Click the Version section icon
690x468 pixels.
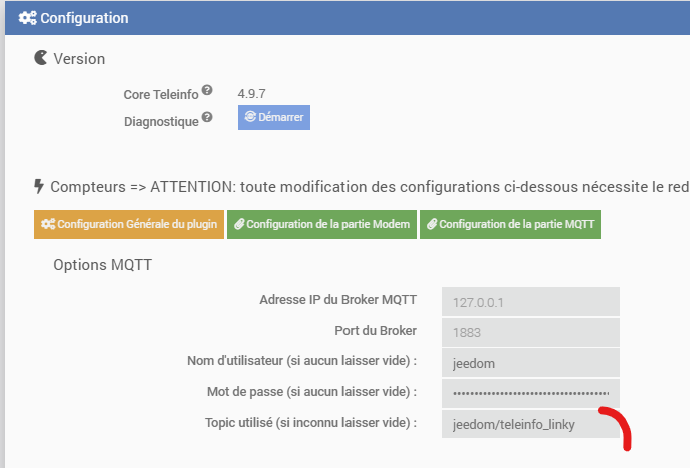41,59
